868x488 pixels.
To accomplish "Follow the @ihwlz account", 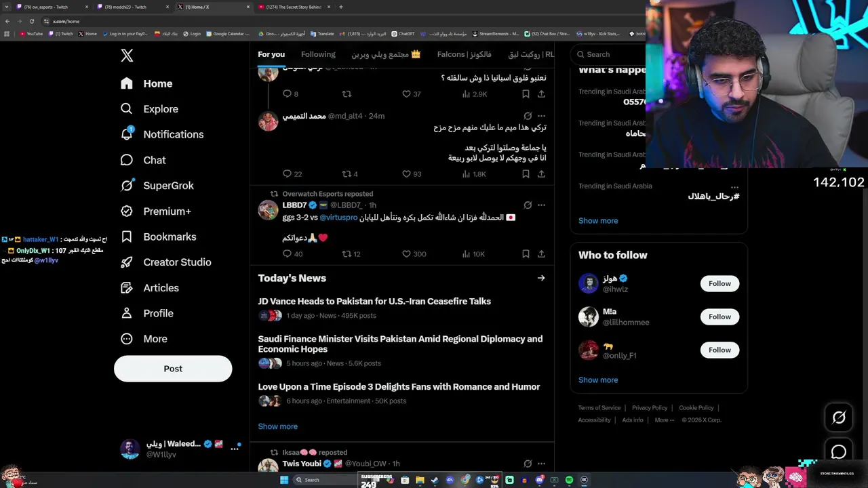I will (x=719, y=283).
